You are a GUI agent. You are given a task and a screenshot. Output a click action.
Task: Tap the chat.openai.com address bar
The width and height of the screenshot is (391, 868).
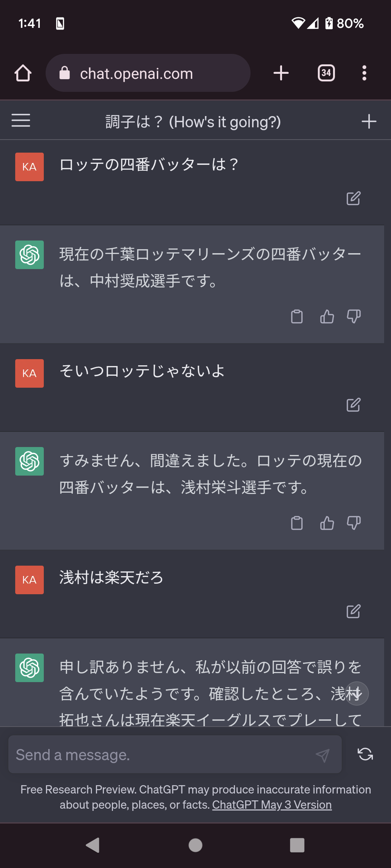[x=148, y=73]
